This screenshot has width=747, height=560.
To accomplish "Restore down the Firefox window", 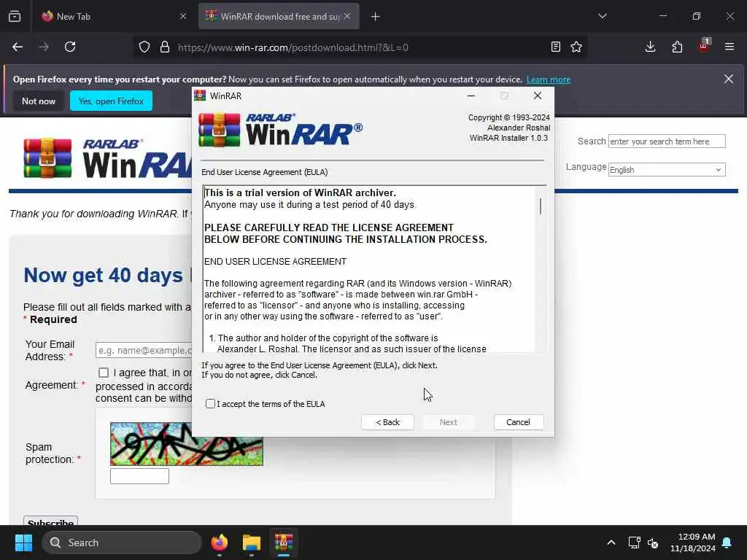I will click(696, 16).
